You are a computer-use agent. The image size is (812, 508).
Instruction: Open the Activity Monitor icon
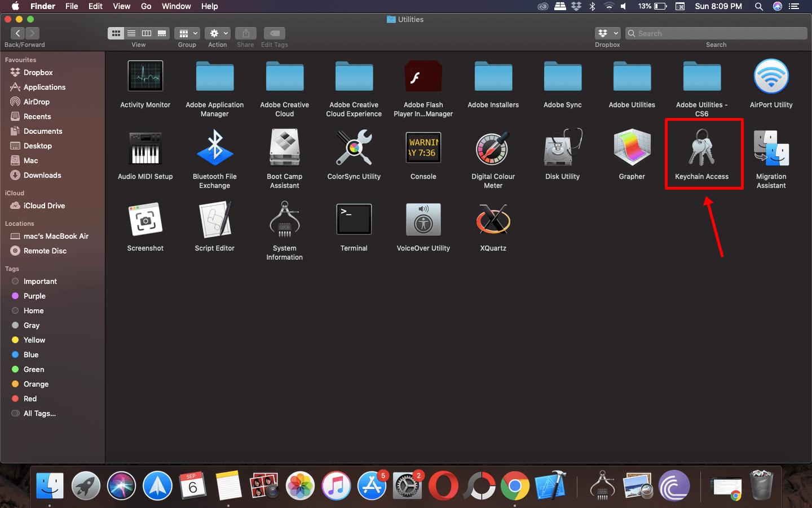pyautogui.click(x=145, y=77)
